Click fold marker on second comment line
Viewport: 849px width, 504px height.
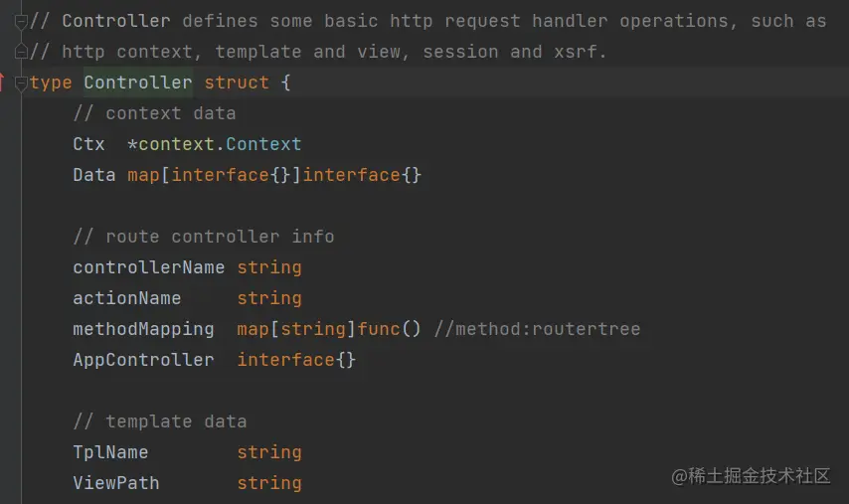coord(21,52)
